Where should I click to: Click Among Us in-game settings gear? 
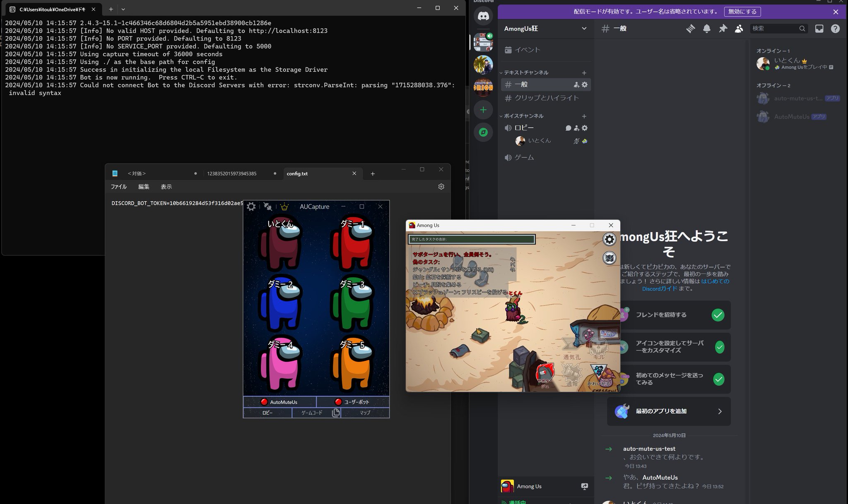(609, 239)
